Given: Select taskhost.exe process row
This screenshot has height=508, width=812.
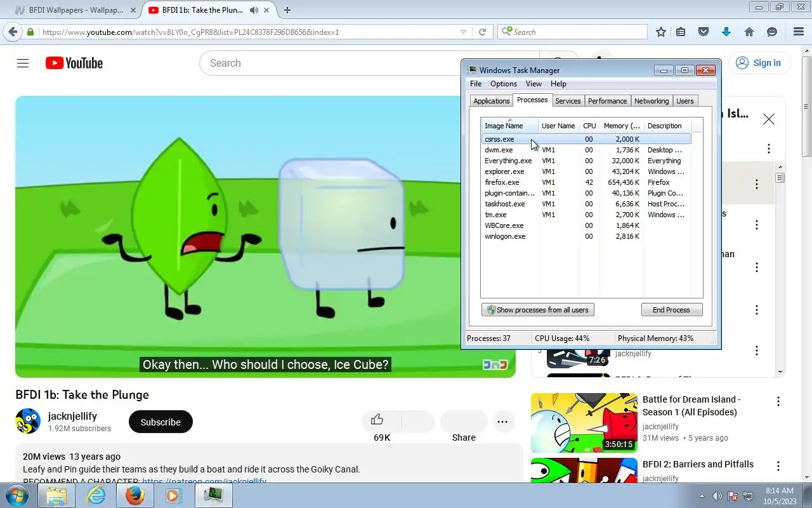Looking at the screenshot, I should coord(586,204).
